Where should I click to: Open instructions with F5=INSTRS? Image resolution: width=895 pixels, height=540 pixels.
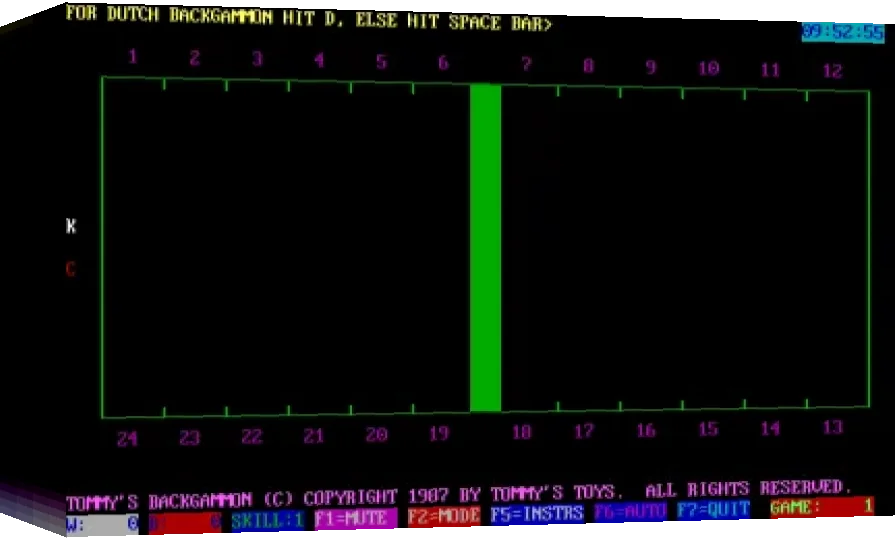(537, 513)
